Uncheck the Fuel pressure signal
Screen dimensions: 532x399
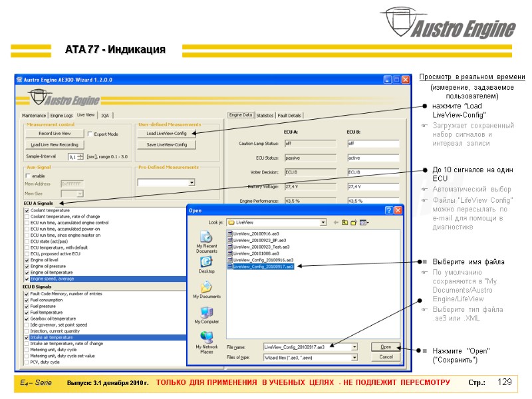tap(27, 307)
